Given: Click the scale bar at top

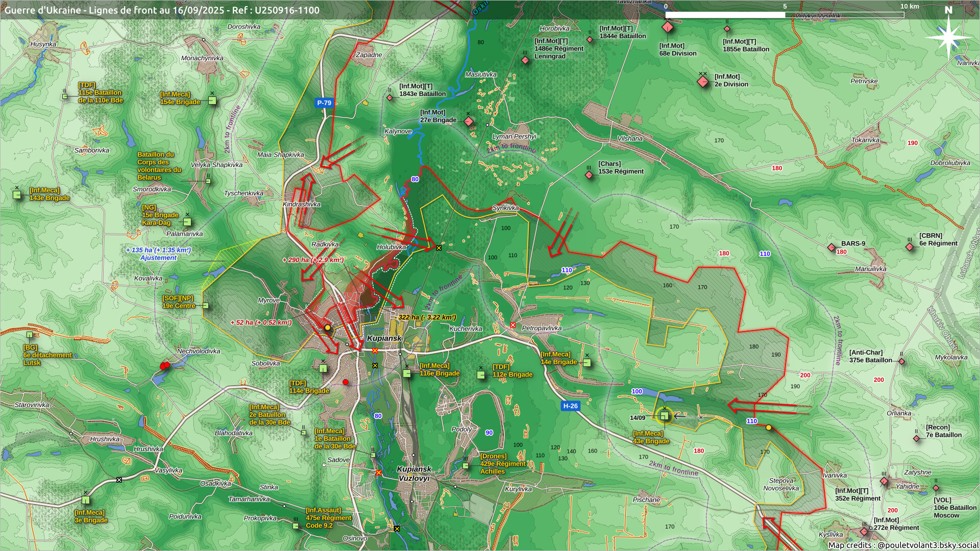Looking at the screenshot, I should [x=785, y=15].
